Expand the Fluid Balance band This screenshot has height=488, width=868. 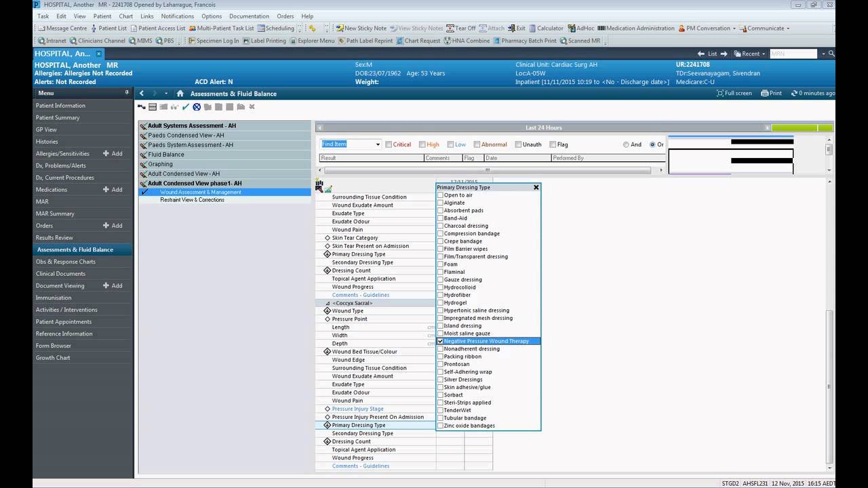224,155
